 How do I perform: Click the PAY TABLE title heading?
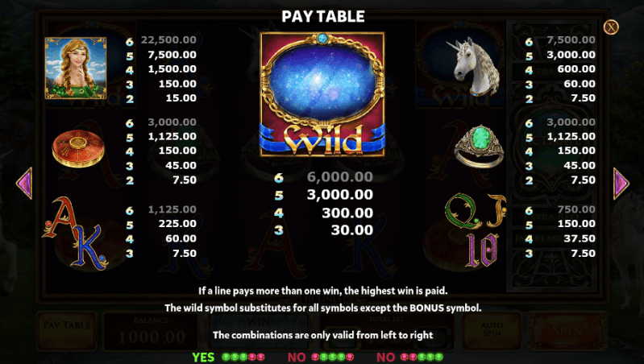(323, 16)
